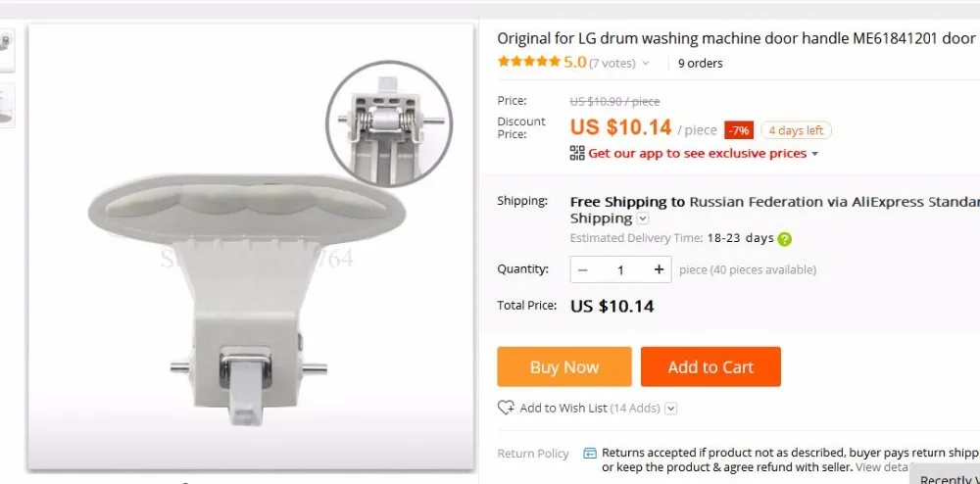980x484 pixels.
Task: Click the Buy Now button
Action: tap(563, 366)
